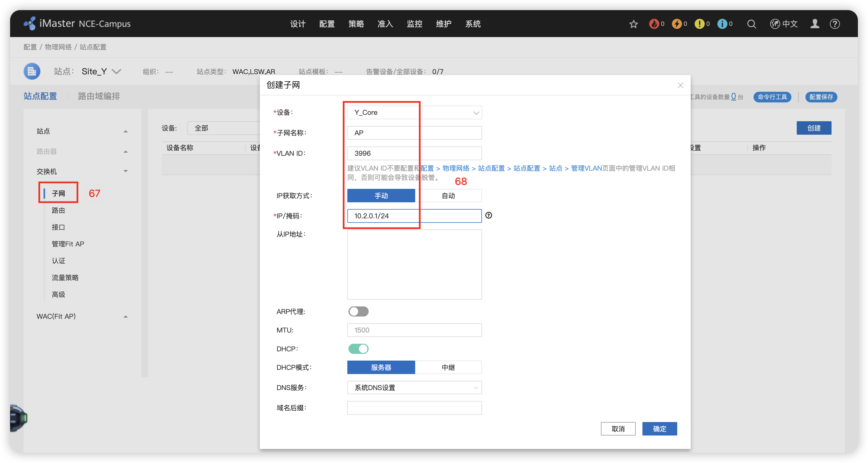Select 中继 DHCP mode
This screenshot has height=463, width=868.
click(x=448, y=367)
